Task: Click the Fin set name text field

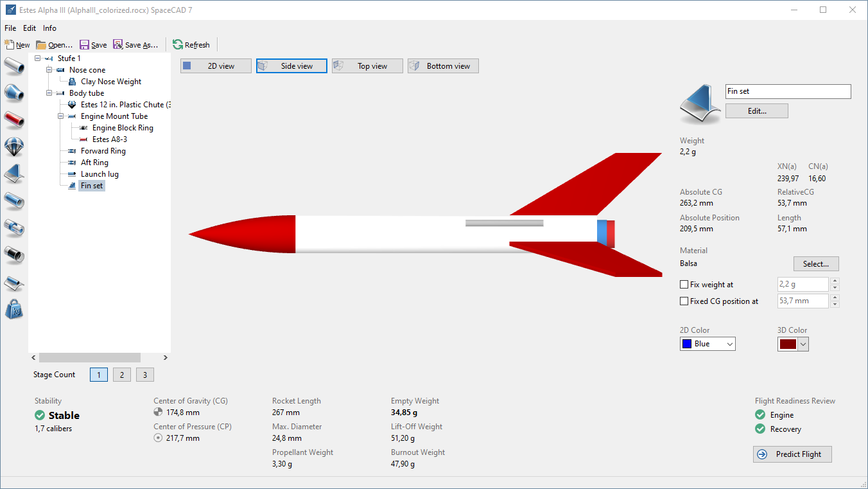Action: (788, 92)
